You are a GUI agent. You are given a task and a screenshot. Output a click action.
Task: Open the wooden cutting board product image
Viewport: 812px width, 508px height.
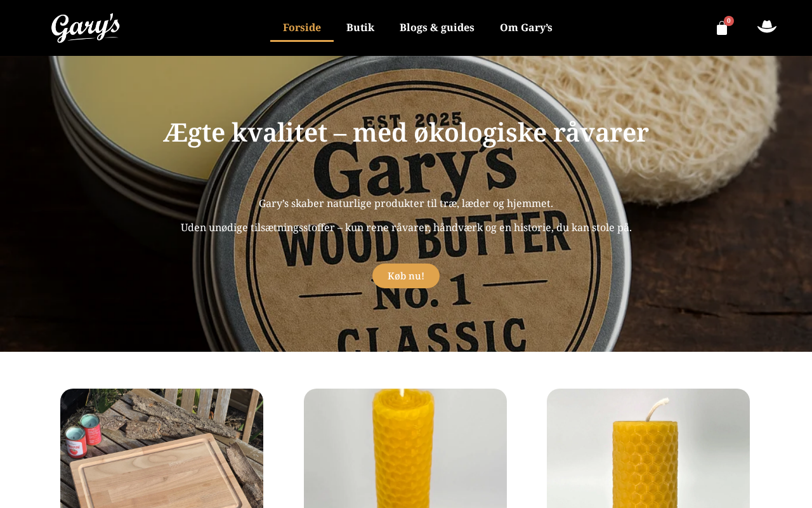[162, 448]
